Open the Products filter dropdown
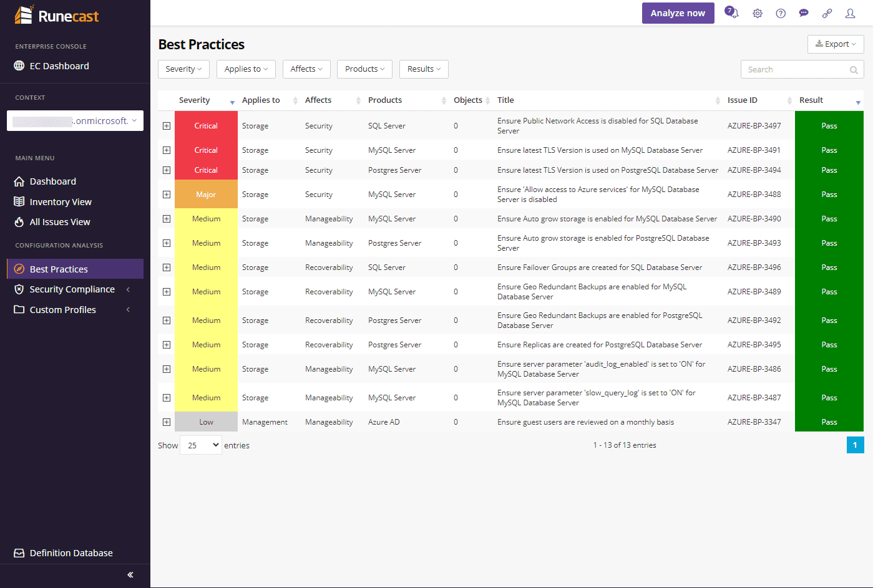The width and height of the screenshot is (873, 588). point(364,69)
